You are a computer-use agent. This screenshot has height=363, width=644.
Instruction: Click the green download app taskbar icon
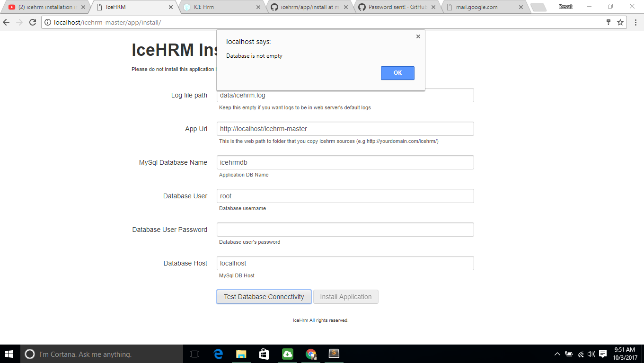click(287, 354)
